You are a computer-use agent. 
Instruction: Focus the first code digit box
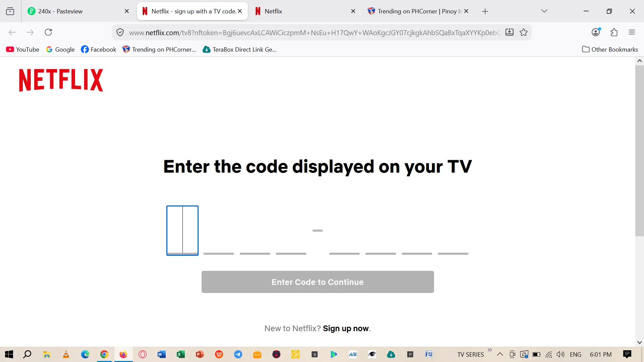click(x=182, y=231)
